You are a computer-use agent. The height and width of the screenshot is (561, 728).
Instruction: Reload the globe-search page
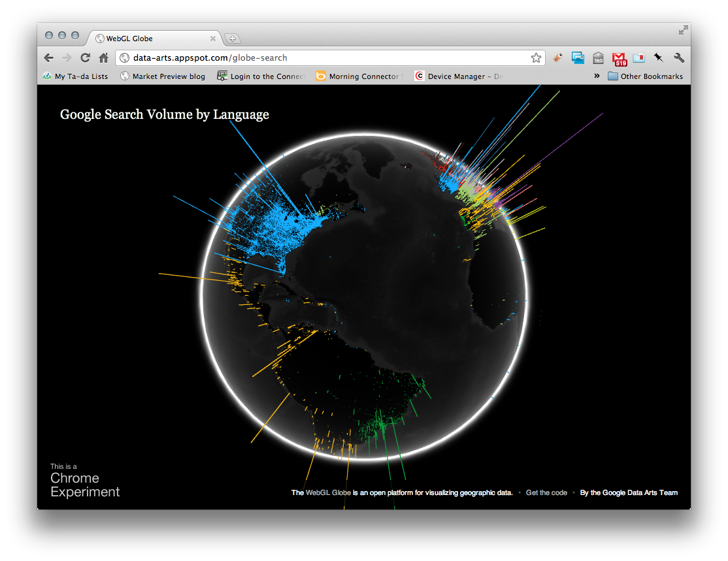pyautogui.click(x=85, y=57)
